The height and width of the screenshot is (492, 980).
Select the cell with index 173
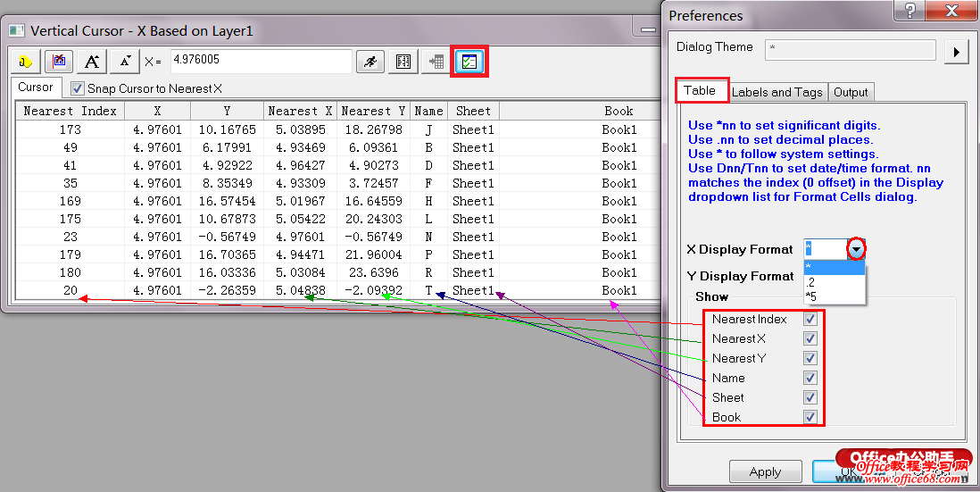tap(70, 129)
